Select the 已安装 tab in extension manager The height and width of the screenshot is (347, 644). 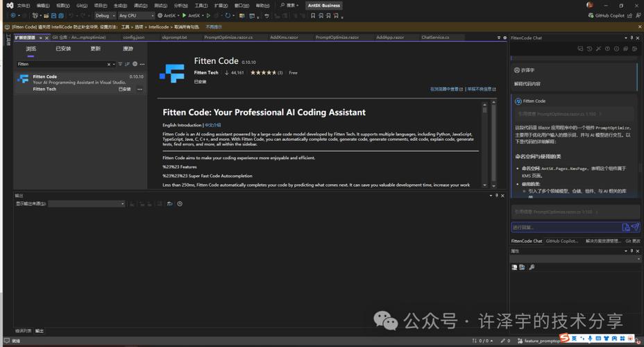click(x=63, y=49)
